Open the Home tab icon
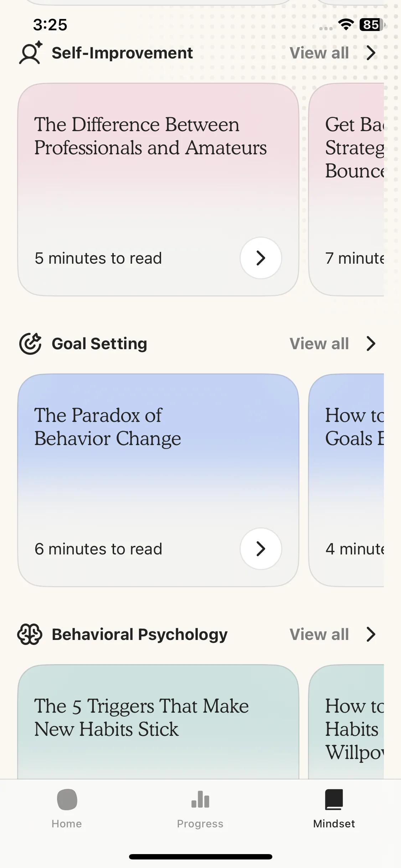 (x=67, y=800)
